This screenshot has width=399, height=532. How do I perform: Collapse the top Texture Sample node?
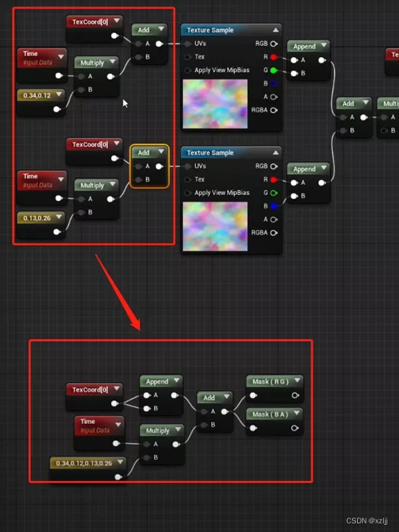pyautogui.click(x=276, y=30)
